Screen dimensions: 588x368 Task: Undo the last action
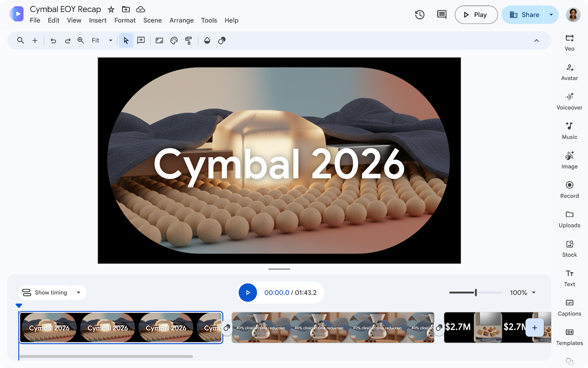(53, 40)
